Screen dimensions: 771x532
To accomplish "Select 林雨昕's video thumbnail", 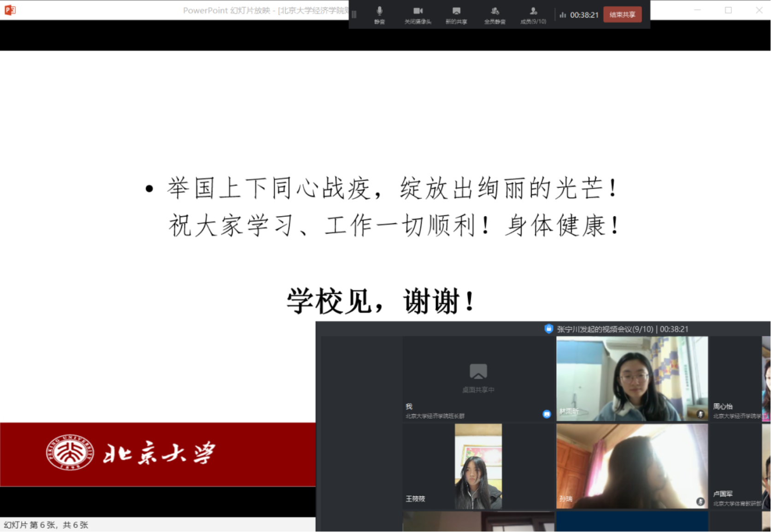I will pos(631,378).
